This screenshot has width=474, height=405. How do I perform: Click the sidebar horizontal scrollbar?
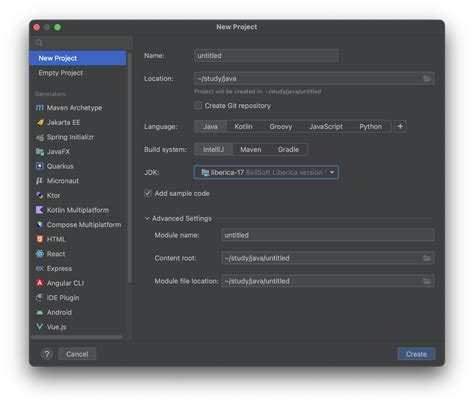click(77, 337)
